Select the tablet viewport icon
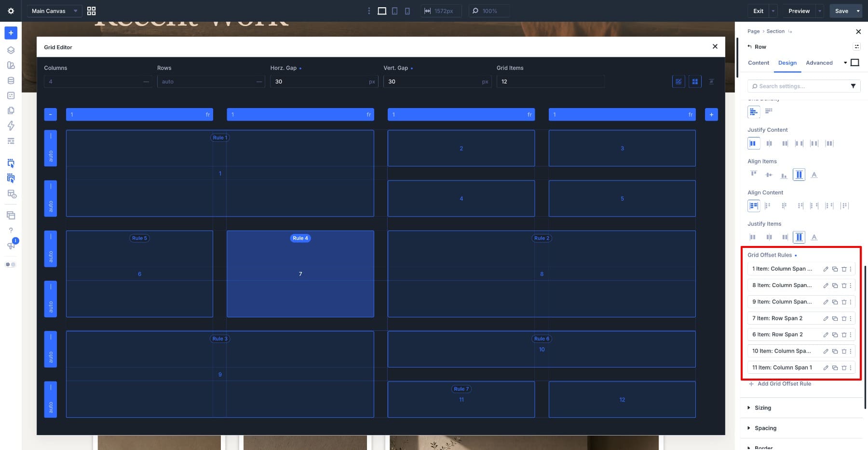This screenshot has height=450, width=868. pyautogui.click(x=394, y=11)
